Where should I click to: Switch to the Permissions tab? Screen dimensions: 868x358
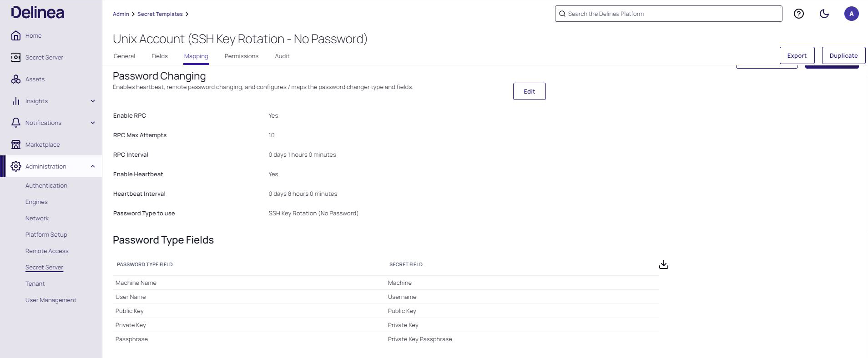coord(241,56)
